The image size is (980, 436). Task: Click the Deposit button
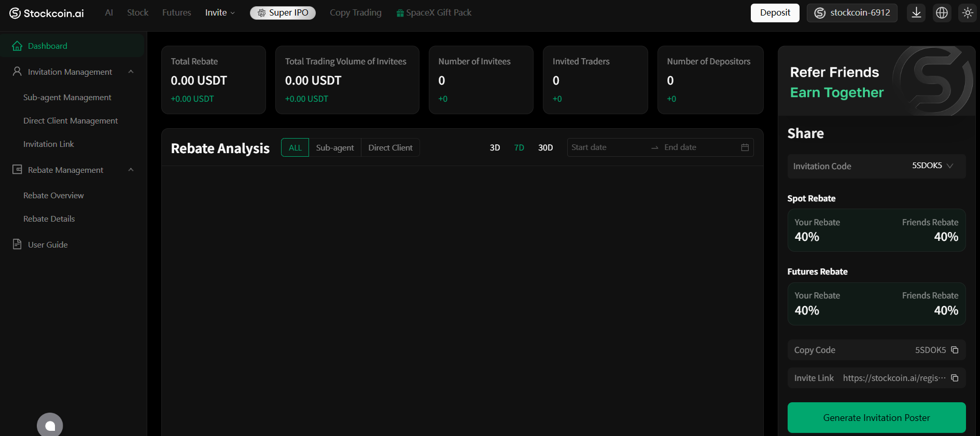pyautogui.click(x=775, y=13)
